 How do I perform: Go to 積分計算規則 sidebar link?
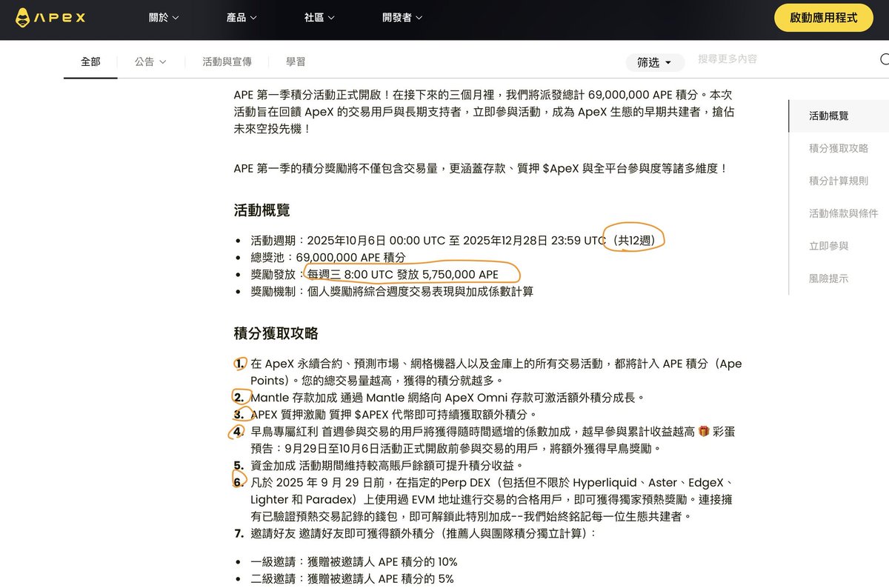coord(838,181)
